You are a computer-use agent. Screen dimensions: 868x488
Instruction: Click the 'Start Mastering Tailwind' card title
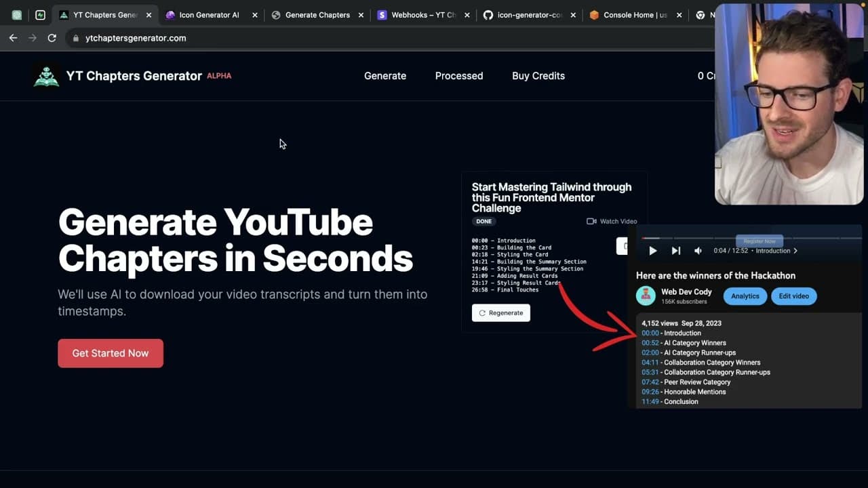(x=551, y=197)
